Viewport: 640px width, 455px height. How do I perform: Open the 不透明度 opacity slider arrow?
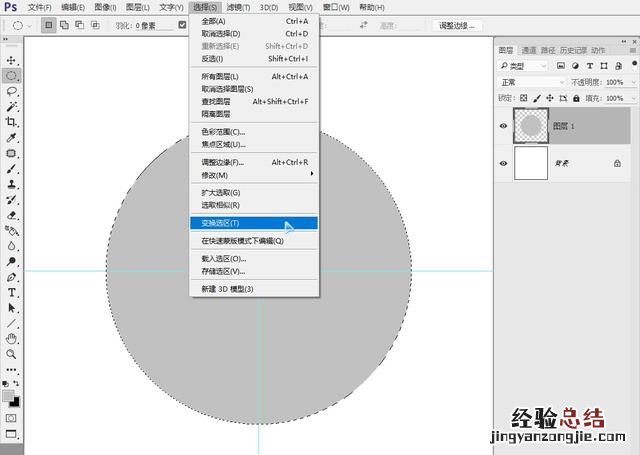(x=633, y=82)
